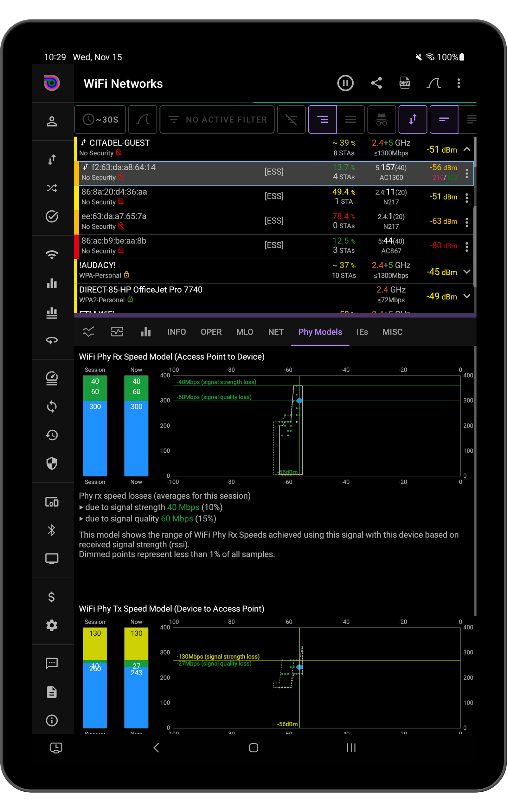Open Settings via the sidebar gear

pos(52,625)
